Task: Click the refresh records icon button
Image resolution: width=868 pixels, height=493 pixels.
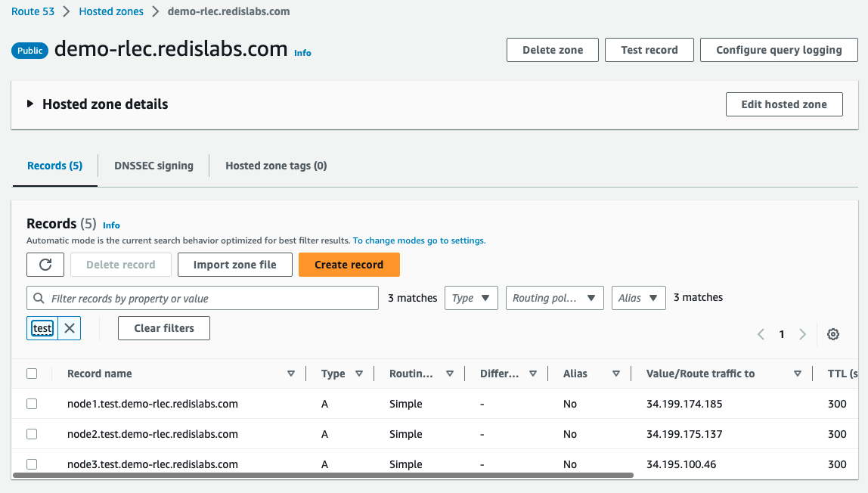Action: (x=45, y=265)
